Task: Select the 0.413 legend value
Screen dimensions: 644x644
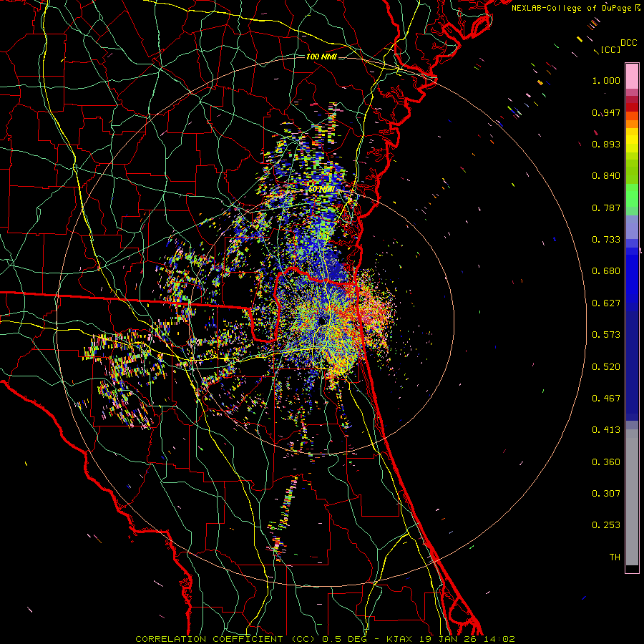Action: click(x=606, y=430)
